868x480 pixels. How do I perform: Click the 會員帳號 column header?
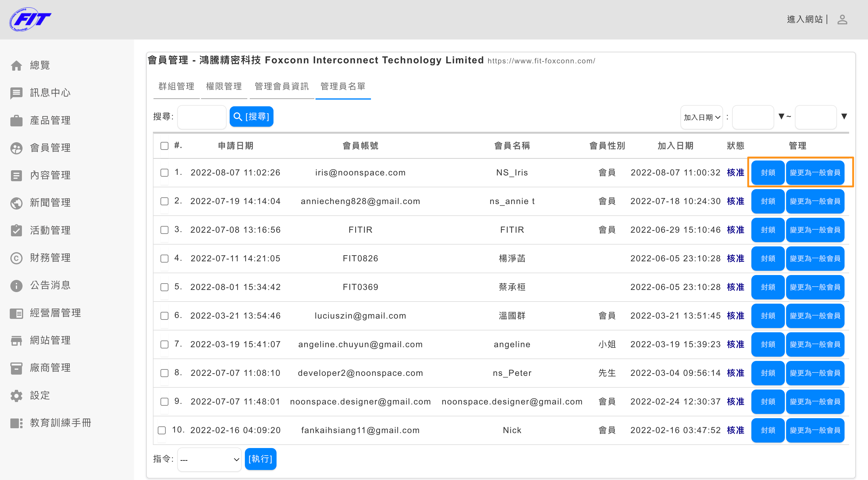tap(360, 146)
